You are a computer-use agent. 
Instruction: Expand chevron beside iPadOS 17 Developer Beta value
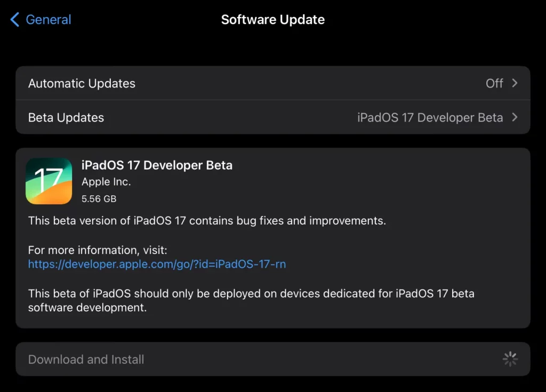[515, 117]
